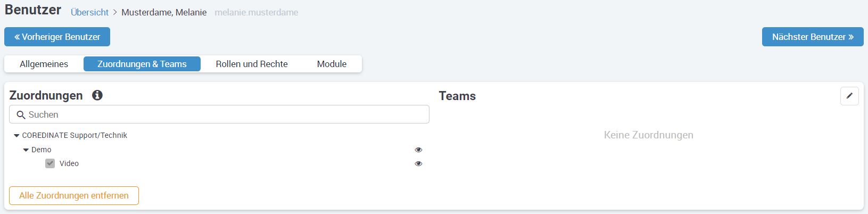
Task: Click the magnifier icon in search field
Action: pos(21,115)
